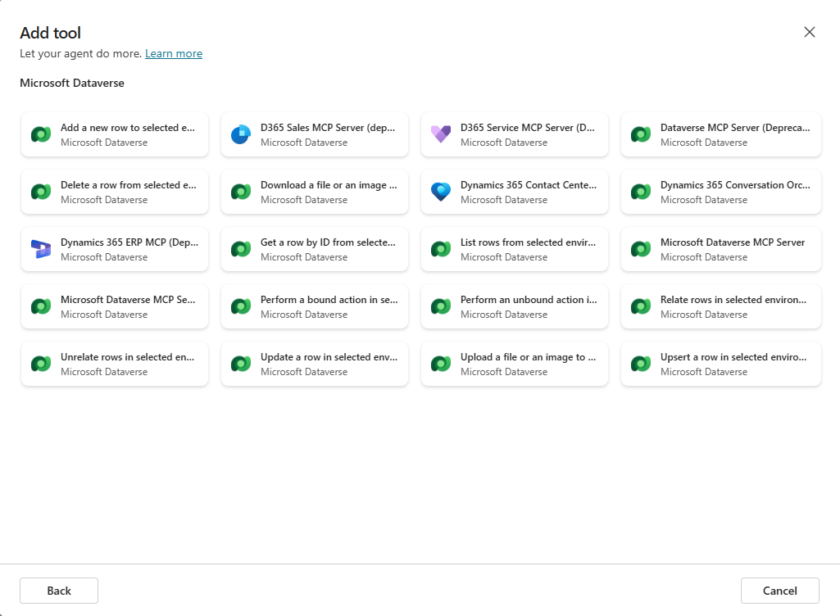Select 'Upsert a row in selected enviro...' title

tap(733, 357)
